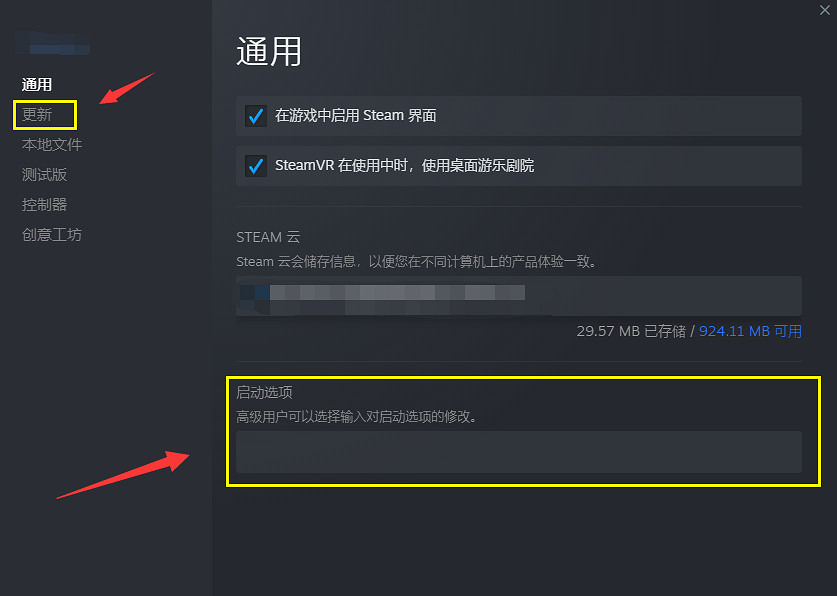Click the 924.11 MB 可用 link

pos(750,331)
